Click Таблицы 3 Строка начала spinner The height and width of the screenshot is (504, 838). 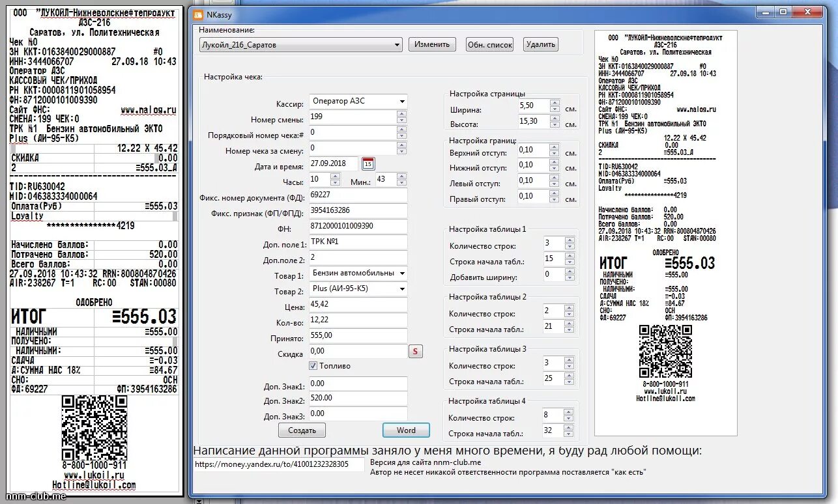[x=570, y=379]
